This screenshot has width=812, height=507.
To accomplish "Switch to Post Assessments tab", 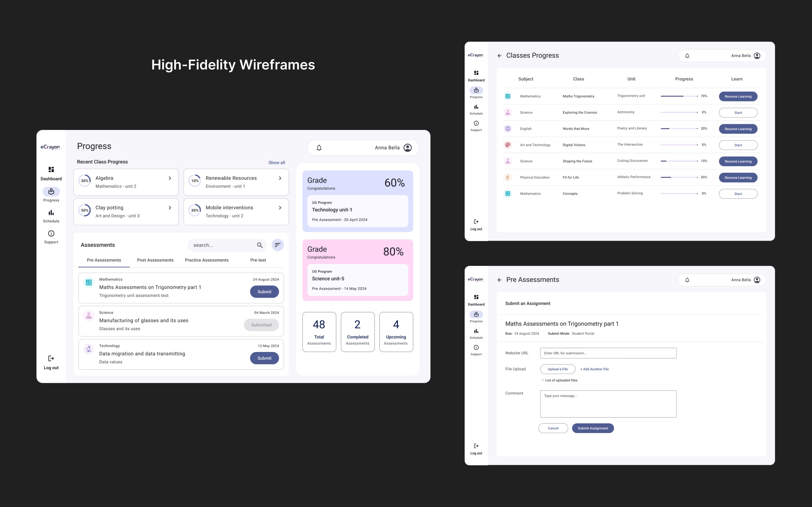I will pos(155,260).
